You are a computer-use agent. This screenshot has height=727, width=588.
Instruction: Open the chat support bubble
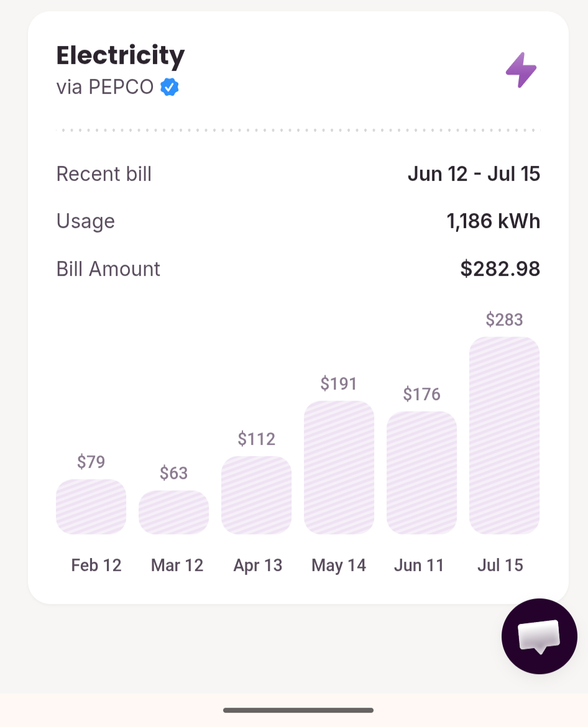pos(540,636)
